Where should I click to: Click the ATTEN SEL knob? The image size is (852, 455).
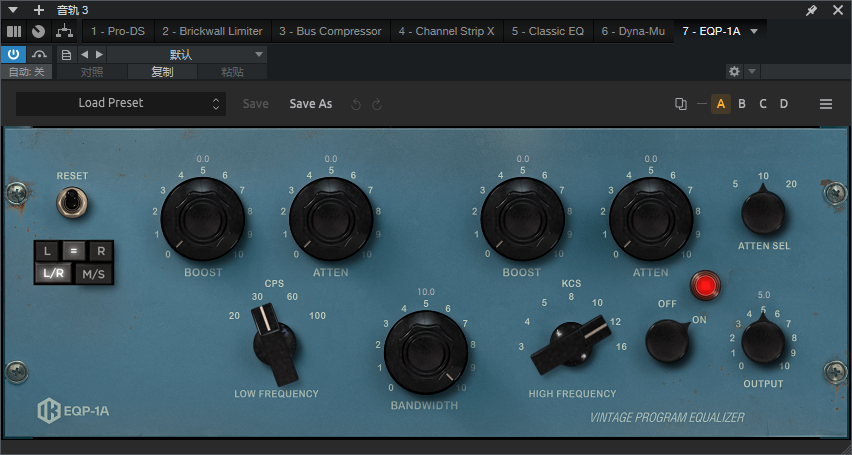coord(763,211)
